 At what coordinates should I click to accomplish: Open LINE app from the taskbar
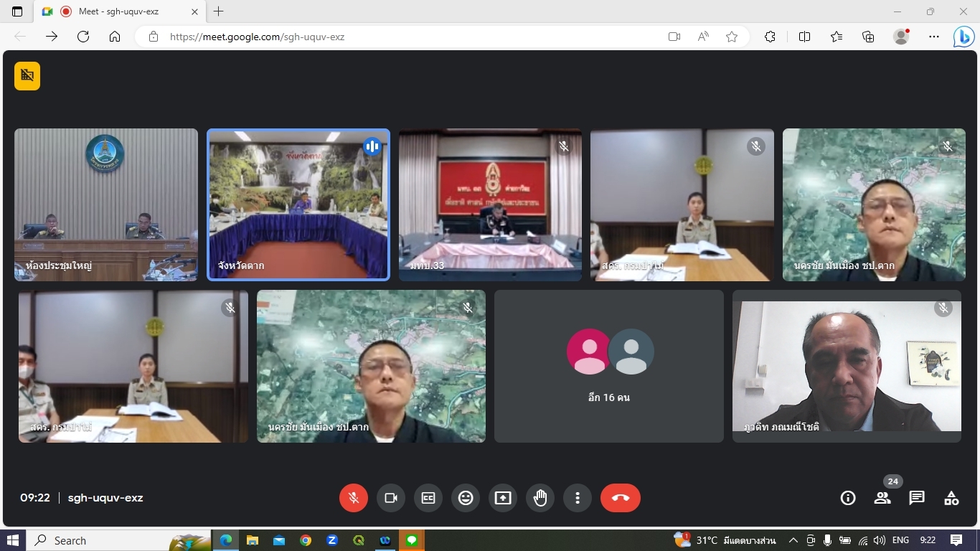412,540
